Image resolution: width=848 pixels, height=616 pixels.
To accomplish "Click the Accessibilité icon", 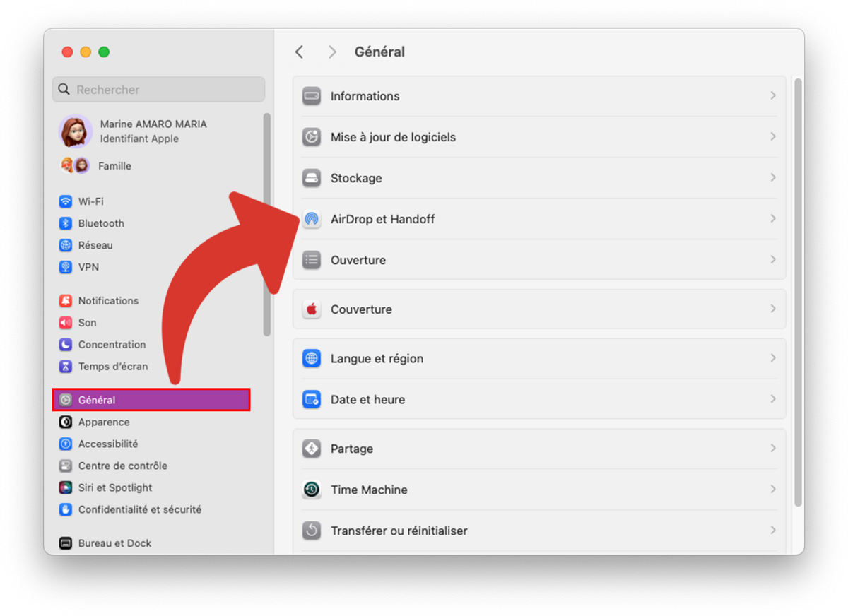I will point(66,444).
